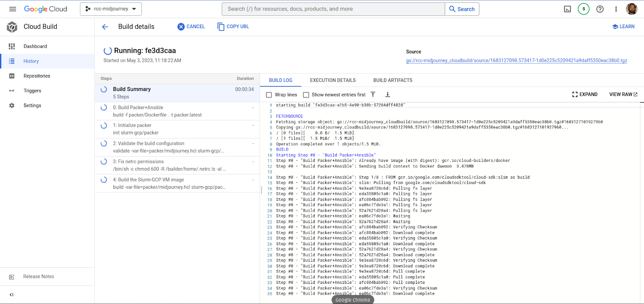Click COPY URL button
This screenshot has height=304, width=644.
pyautogui.click(x=233, y=27)
